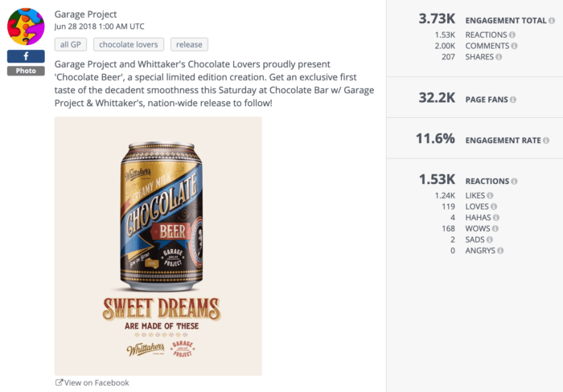Open the Chocolate Beer post image
Viewport: 563px width, 392px height.
click(158, 246)
